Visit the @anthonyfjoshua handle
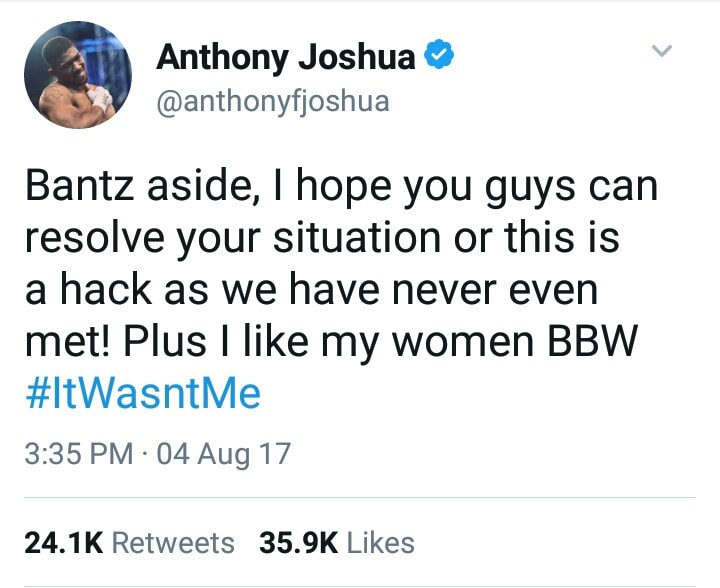 (273, 101)
